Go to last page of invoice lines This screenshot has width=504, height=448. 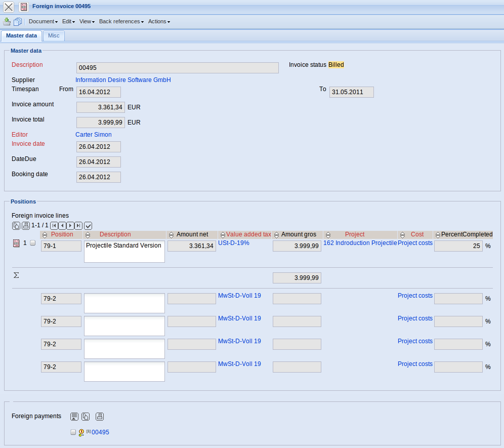pos(78,225)
